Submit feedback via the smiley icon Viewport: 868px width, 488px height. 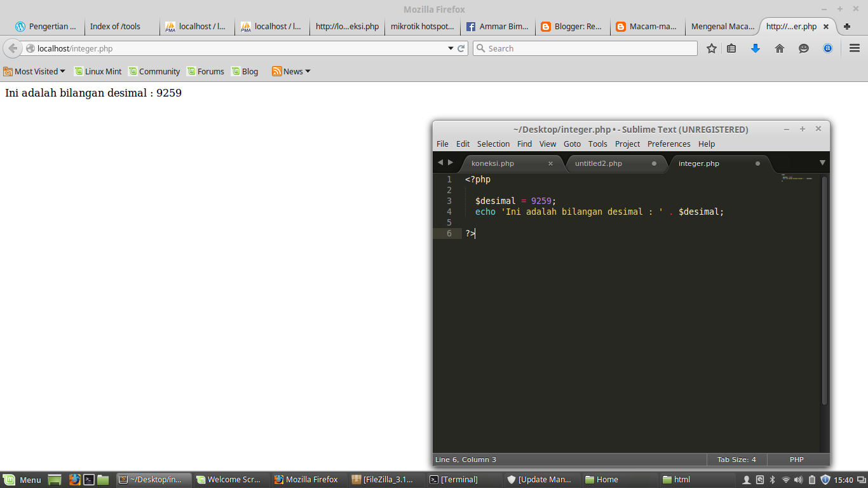coord(803,48)
